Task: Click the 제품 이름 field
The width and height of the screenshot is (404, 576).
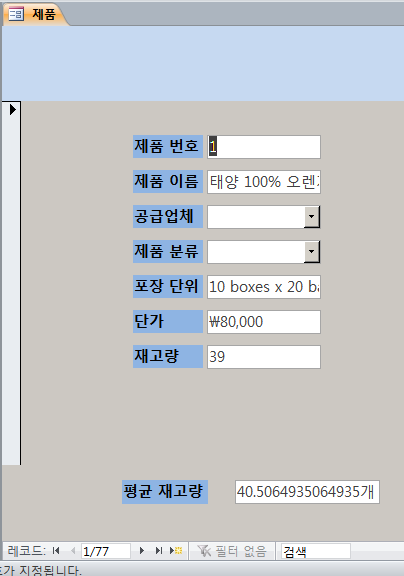Action: pos(264,182)
